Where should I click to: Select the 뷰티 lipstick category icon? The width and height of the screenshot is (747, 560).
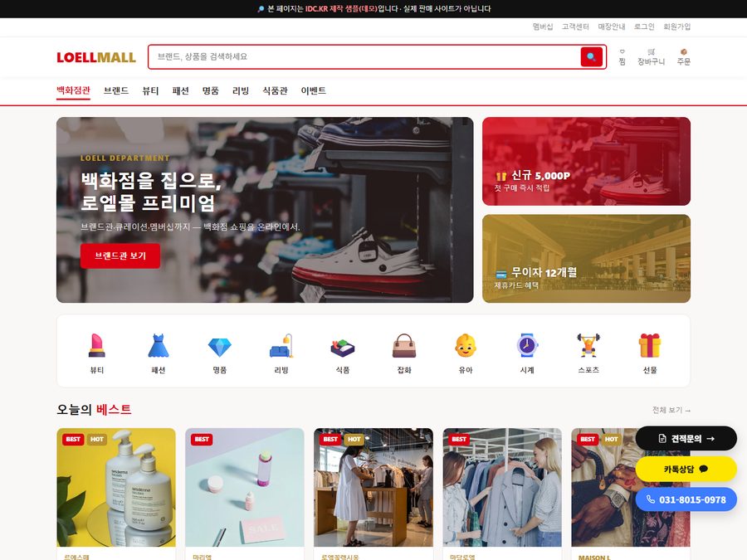click(x=97, y=346)
